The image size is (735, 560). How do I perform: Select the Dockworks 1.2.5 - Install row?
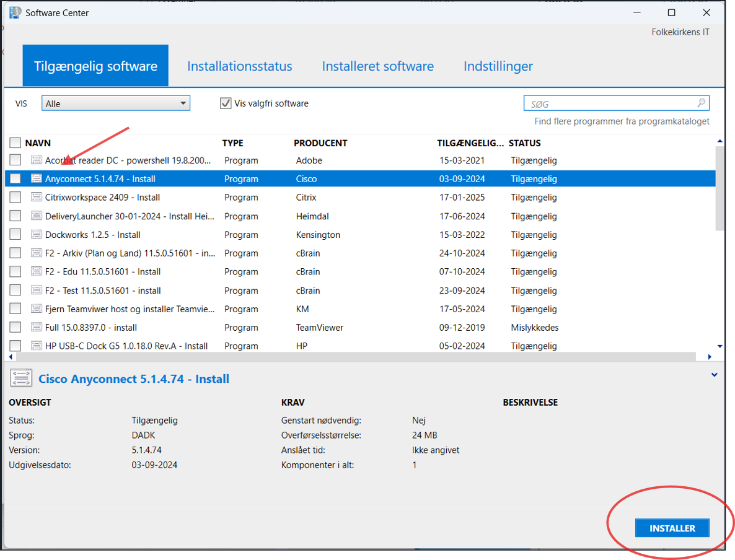[x=360, y=234]
